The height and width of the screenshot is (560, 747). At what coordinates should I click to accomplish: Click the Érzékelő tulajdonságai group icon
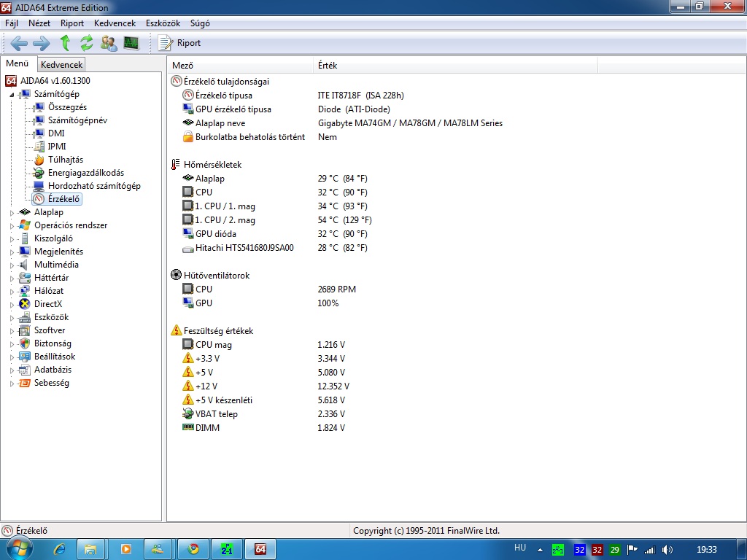[x=177, y=82]
